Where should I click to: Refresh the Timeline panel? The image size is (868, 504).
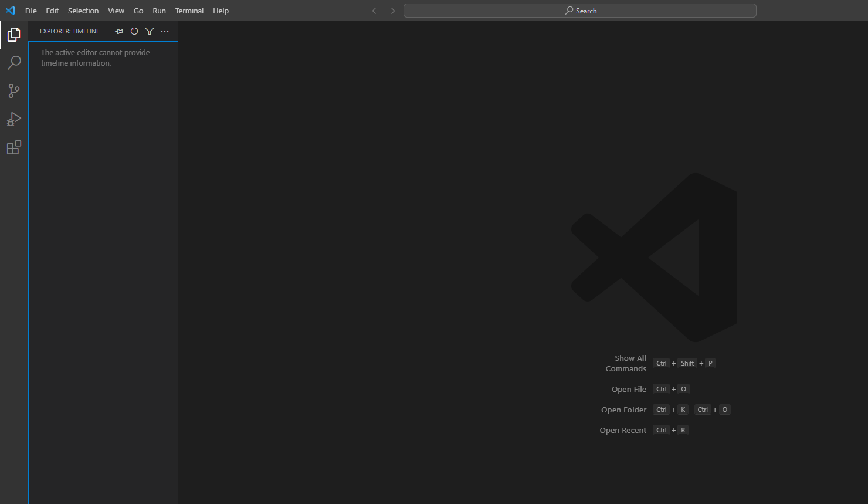pyautogui.click(x=134, y=31)
